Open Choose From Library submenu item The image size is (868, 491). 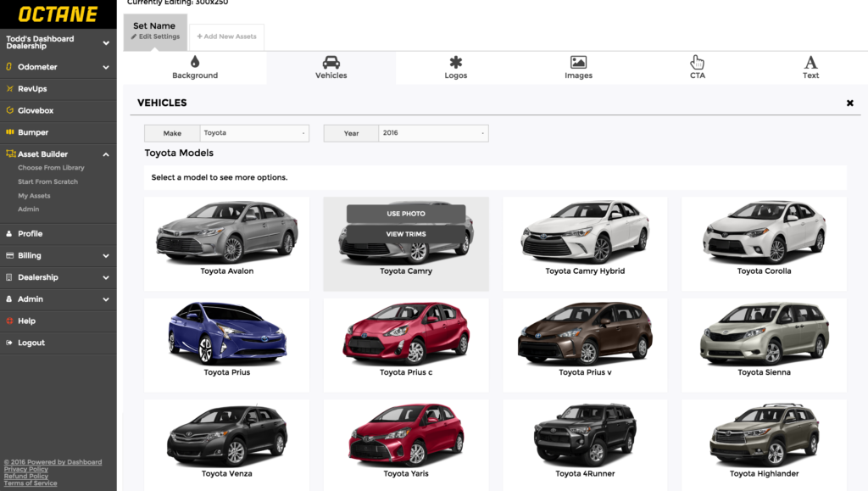point(51,168)
